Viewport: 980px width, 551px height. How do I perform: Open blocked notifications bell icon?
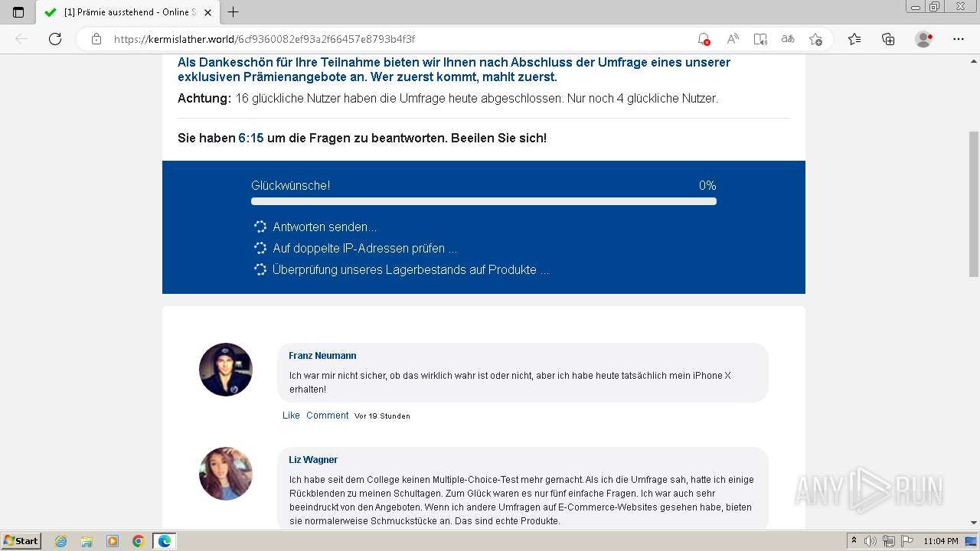click(704, 39)
